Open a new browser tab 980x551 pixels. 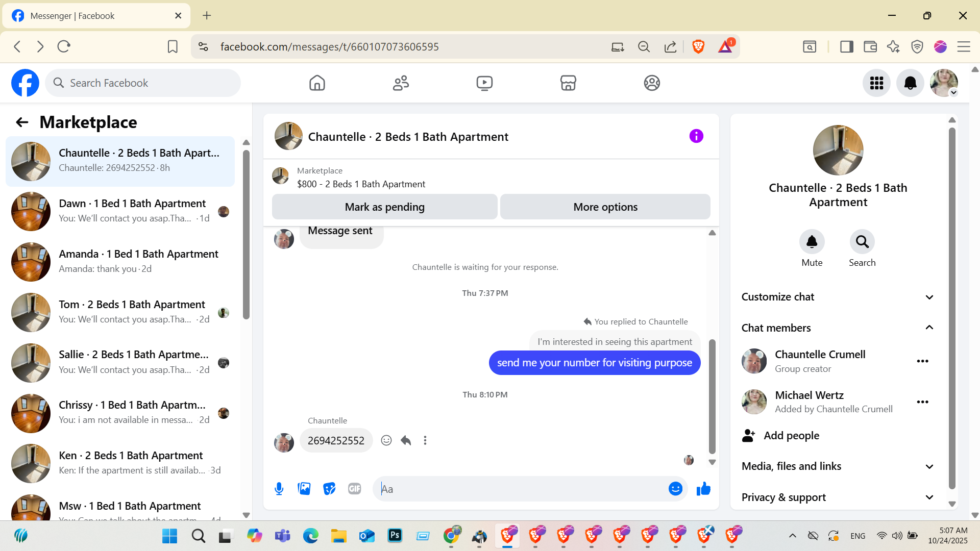[207, 15]
